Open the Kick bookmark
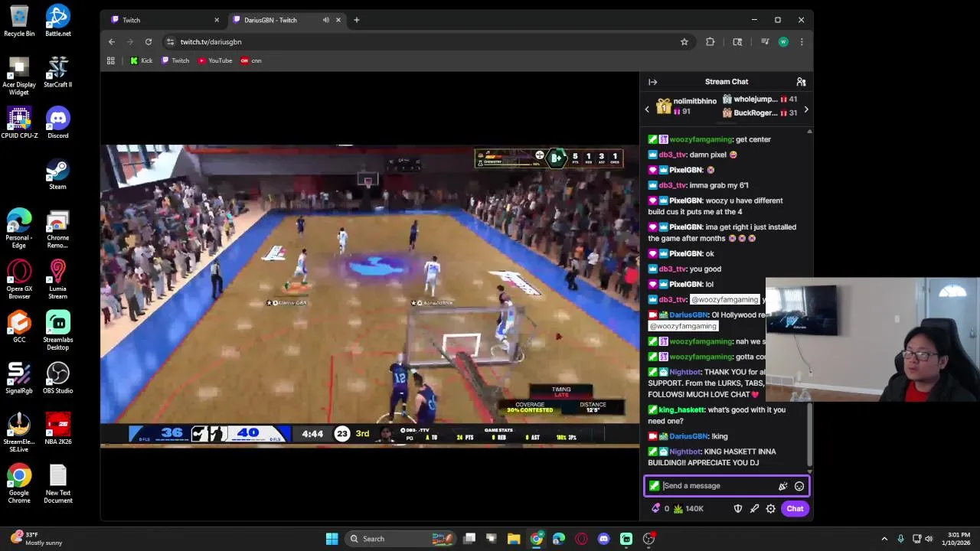This screenshot has width=980, height=551. click(x=142, y=60)
